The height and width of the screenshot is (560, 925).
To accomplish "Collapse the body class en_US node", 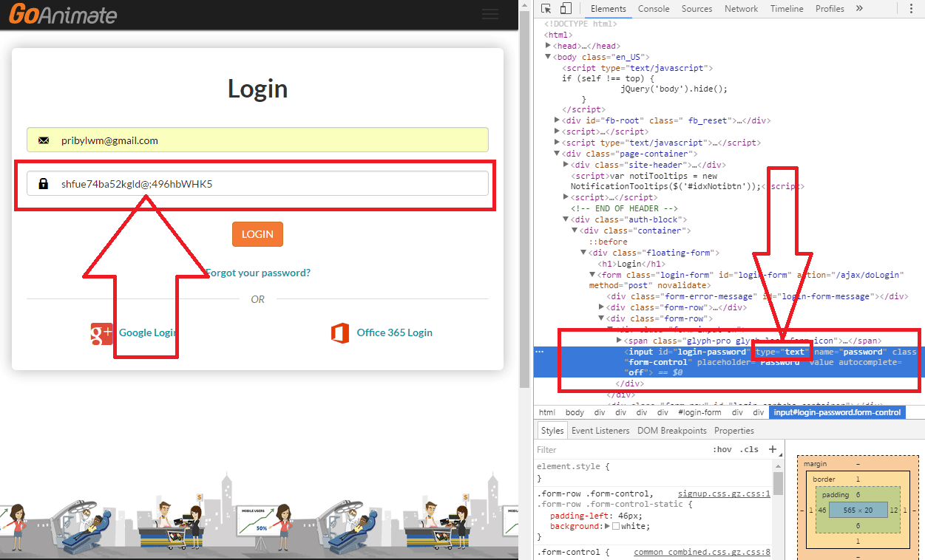I will point(549,57).
